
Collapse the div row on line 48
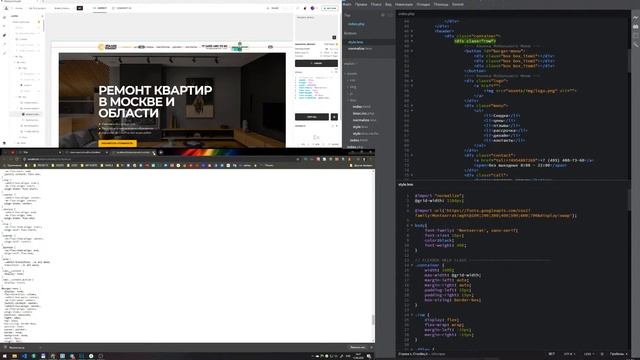click(412, 41)
